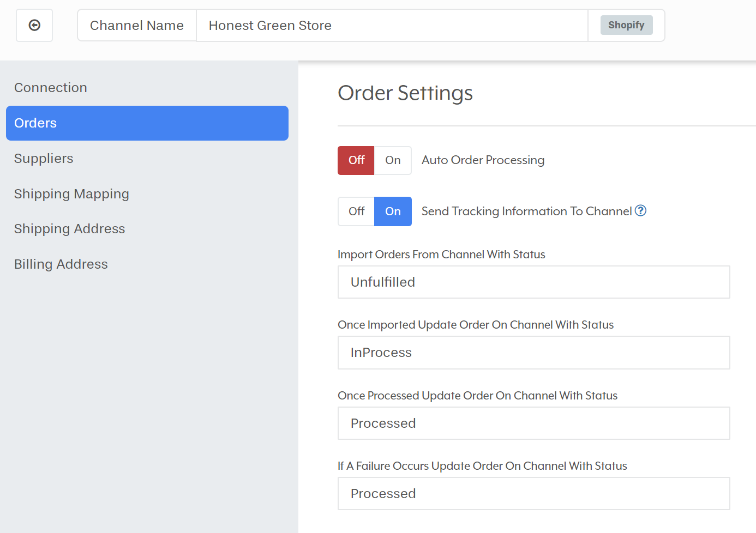Image resolution: width=756 pixels, height=533 pixels.
Task: Click the Honest Green Store name field
Action: click(x=391, y=26)
